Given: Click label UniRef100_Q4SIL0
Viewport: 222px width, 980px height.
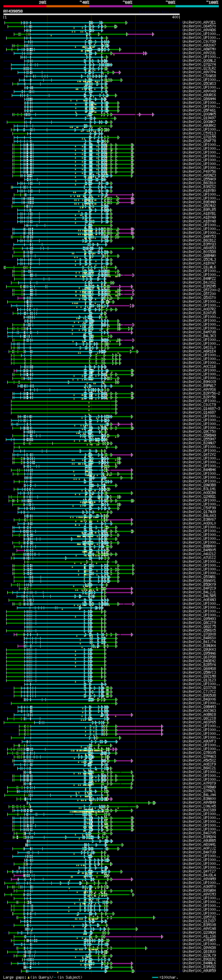Looking at the screenshot, I should (x=199, y=347).
